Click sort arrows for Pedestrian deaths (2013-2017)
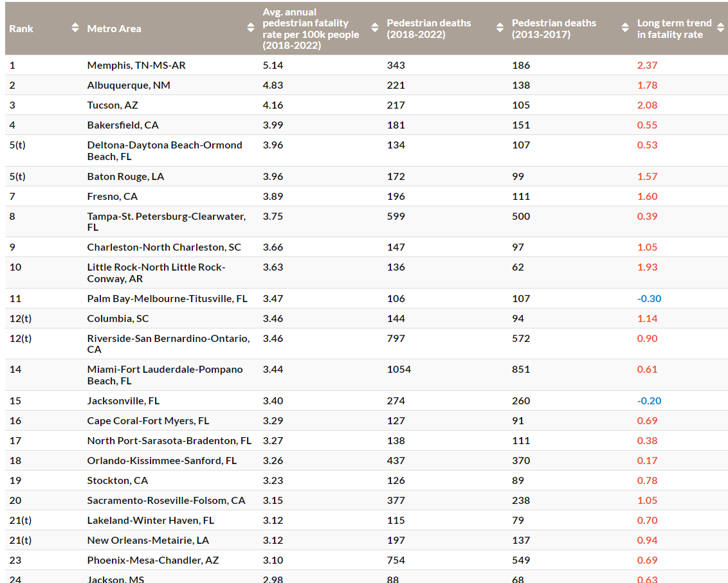 coord(625,28)
